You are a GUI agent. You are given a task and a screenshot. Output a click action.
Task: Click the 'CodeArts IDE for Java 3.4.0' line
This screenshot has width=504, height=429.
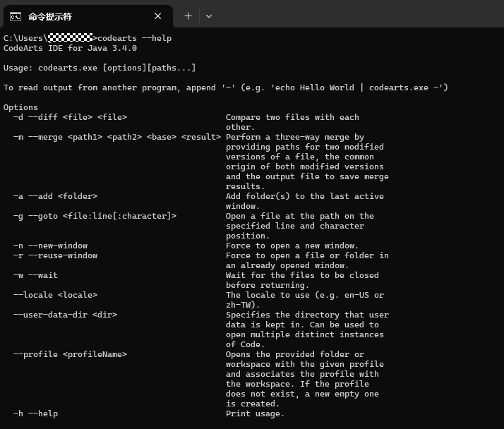(70, 48)
